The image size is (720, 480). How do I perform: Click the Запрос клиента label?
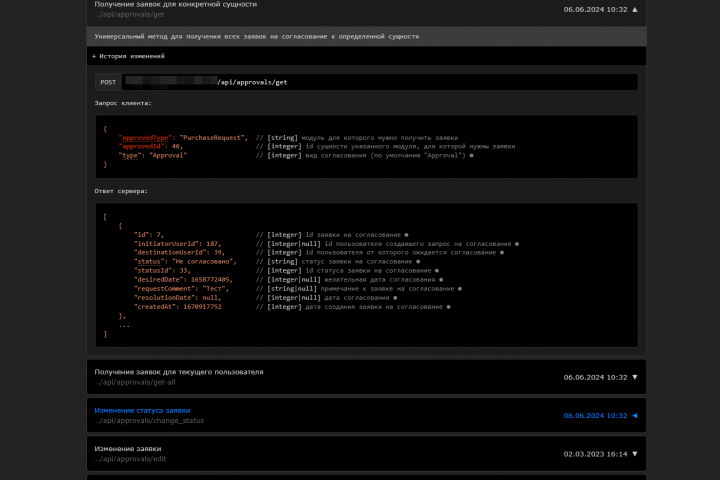tap(123, 103)
